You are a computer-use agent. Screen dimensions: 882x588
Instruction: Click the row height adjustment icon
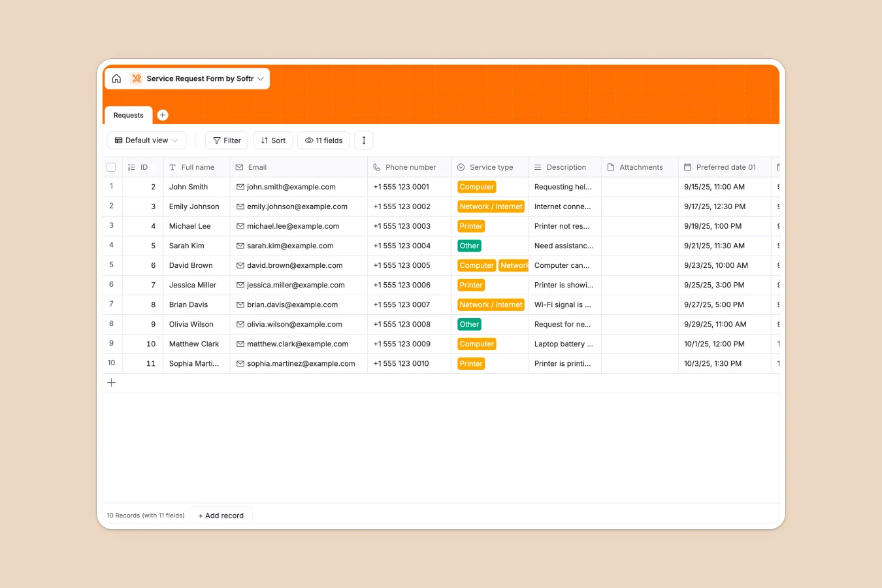[x=364, y=140]
